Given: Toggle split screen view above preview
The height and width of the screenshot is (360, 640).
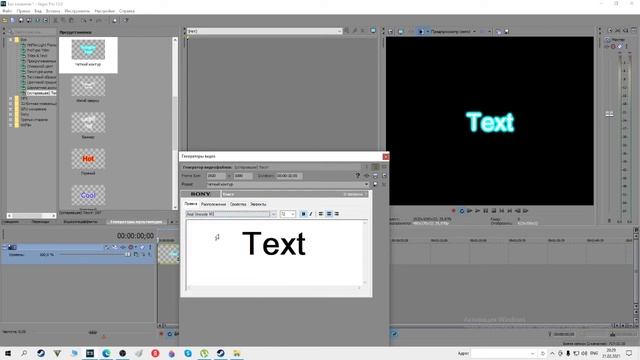Looking at the screenshot, I should click(421, 31).
